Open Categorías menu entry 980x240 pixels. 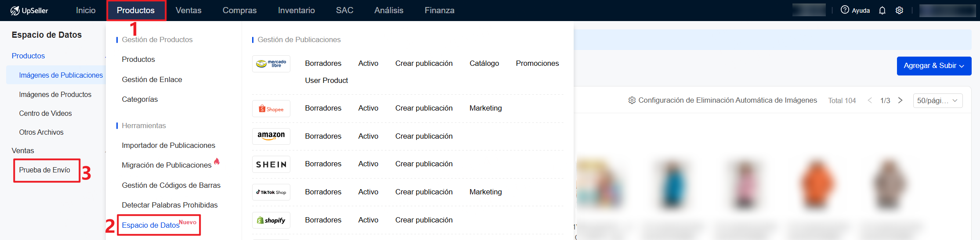tap(140, 99)
